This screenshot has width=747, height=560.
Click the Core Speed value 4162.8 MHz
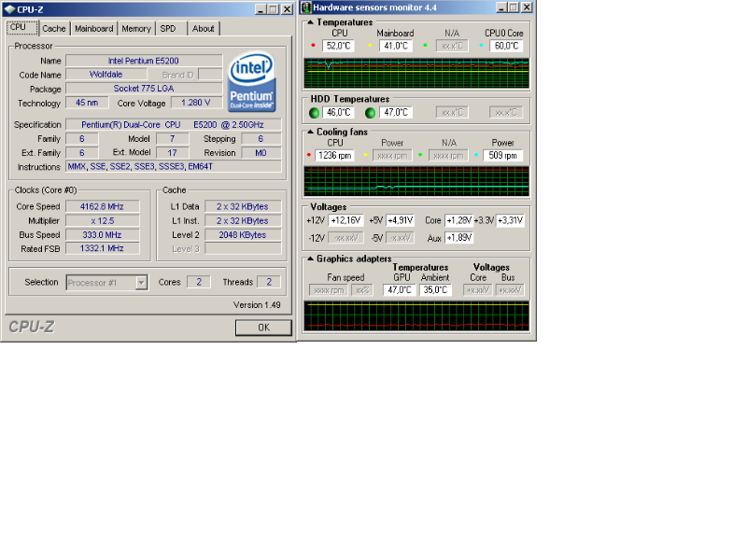(x=102, y=206)
